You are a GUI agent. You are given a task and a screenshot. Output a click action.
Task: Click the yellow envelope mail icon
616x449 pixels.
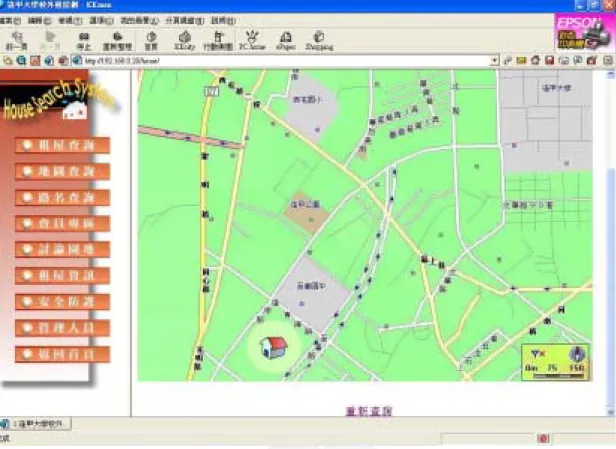click(x=521, y=60)
